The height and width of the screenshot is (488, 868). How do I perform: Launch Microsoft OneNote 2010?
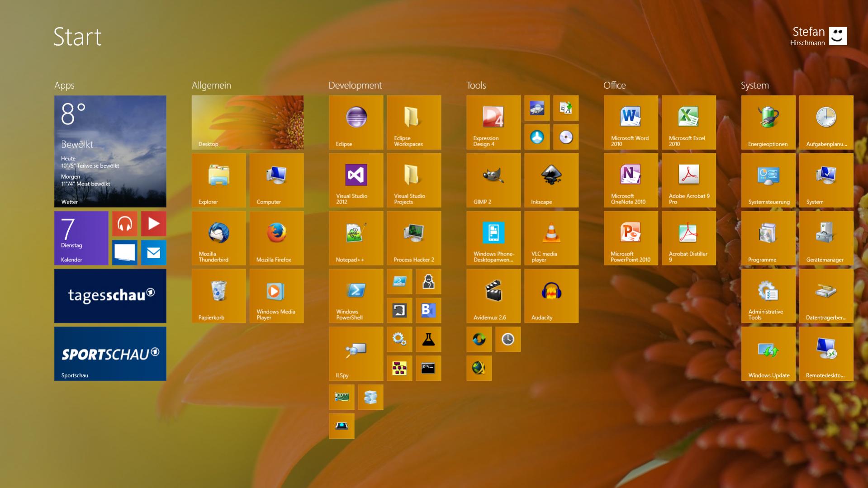pos(631,180)
